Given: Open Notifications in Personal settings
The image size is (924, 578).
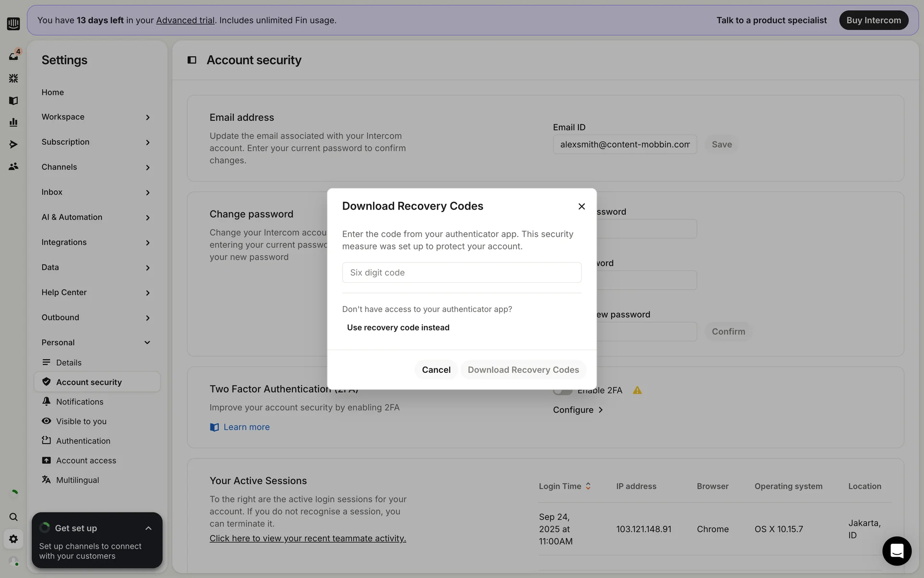Looking at the screenshot, I should click(x=79, y=402).
